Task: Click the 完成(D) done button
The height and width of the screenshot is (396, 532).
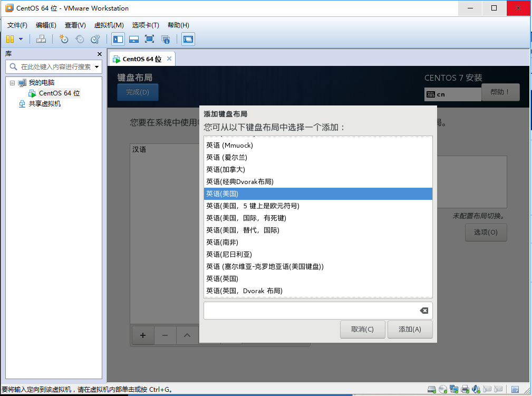Action: click(x=138, y=92)
